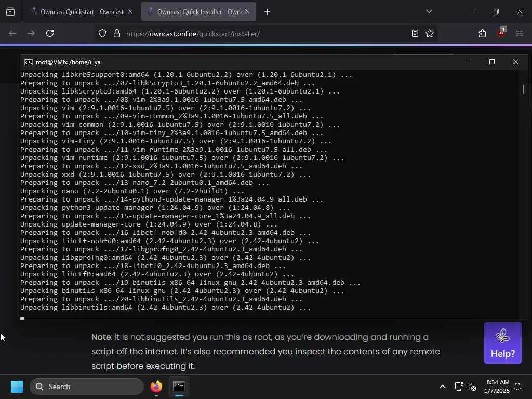
Task: Close the Owncast Quick Installer tab
Action: 247,12
